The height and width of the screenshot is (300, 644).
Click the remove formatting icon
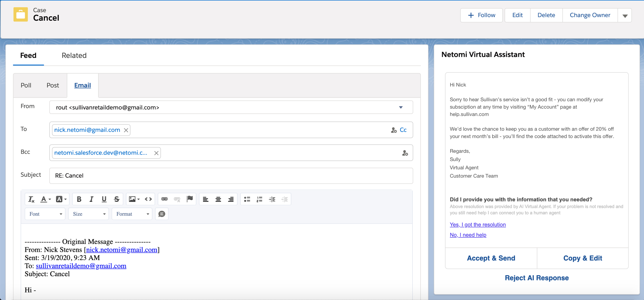[x=31, y=199]
